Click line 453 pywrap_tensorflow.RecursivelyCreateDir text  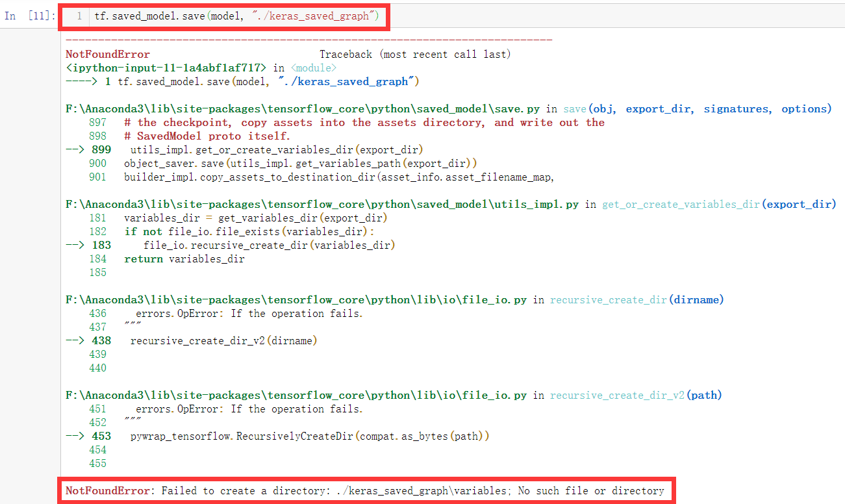310,436
